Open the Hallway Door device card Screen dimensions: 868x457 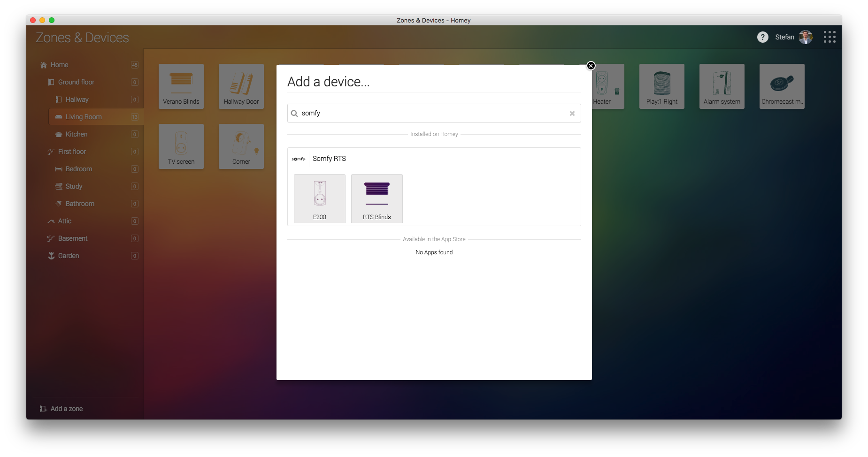click(x=241, y=86)
